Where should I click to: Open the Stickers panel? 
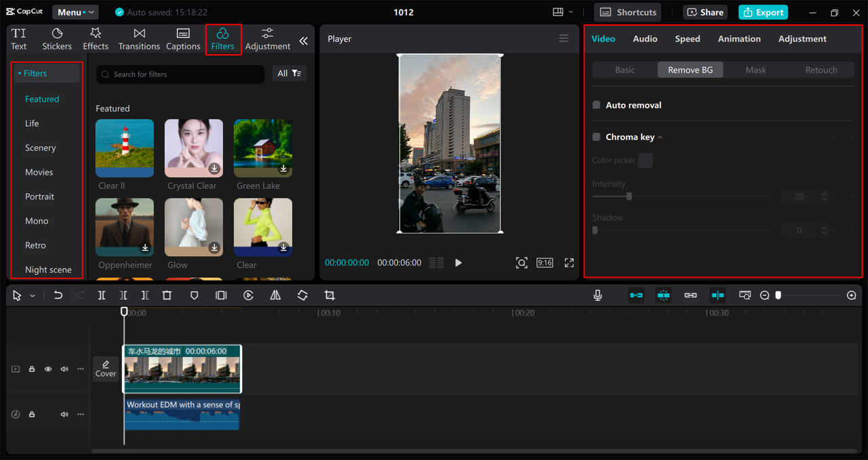pos(57,39)
